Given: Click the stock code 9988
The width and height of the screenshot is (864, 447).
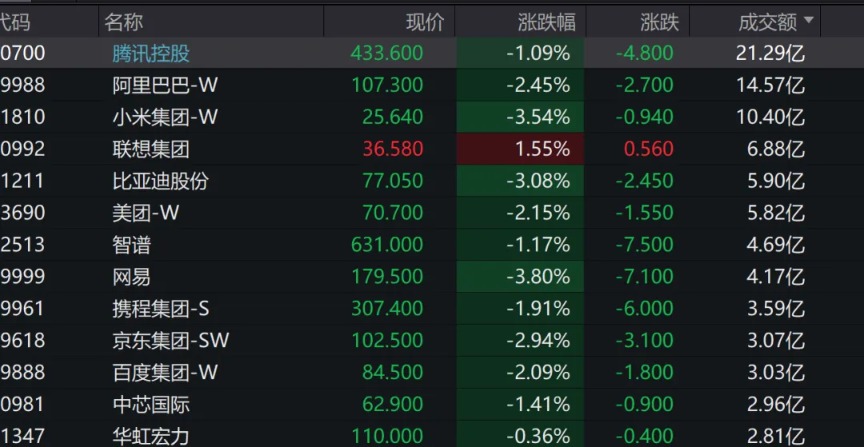Looking at the screenshot, I should 23,85.
